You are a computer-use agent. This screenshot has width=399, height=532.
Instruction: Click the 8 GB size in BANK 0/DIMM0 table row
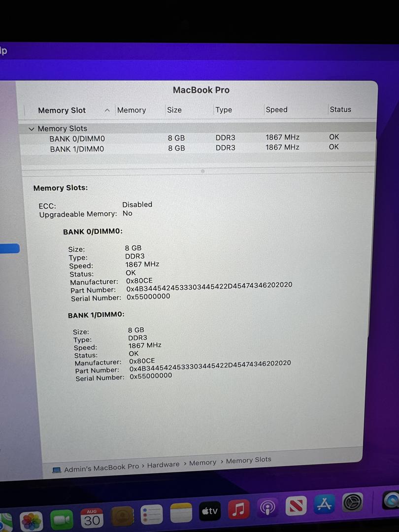pos(176,138)
